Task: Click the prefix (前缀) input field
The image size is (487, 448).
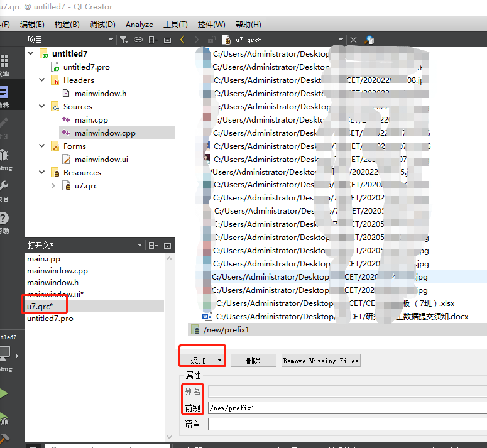Action: tap(347, 408)
